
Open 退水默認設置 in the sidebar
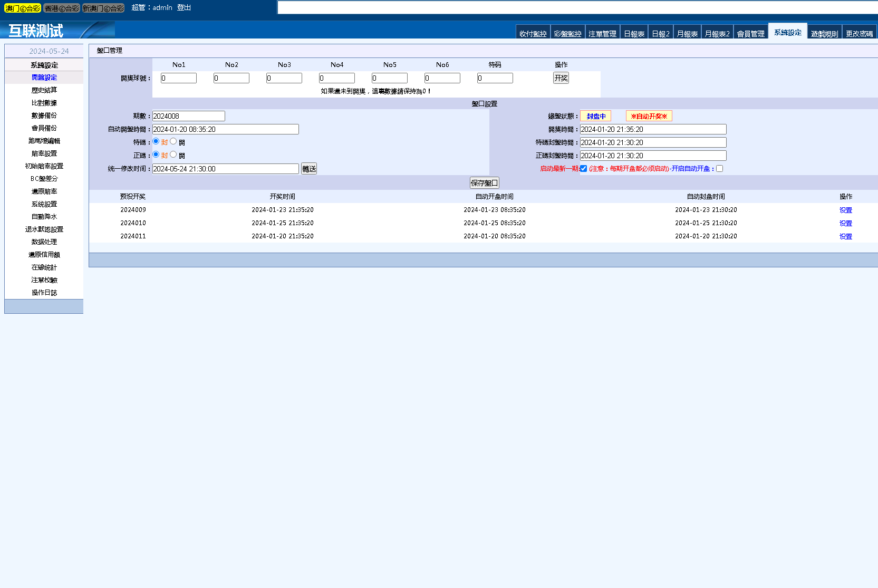coord(44,229)
